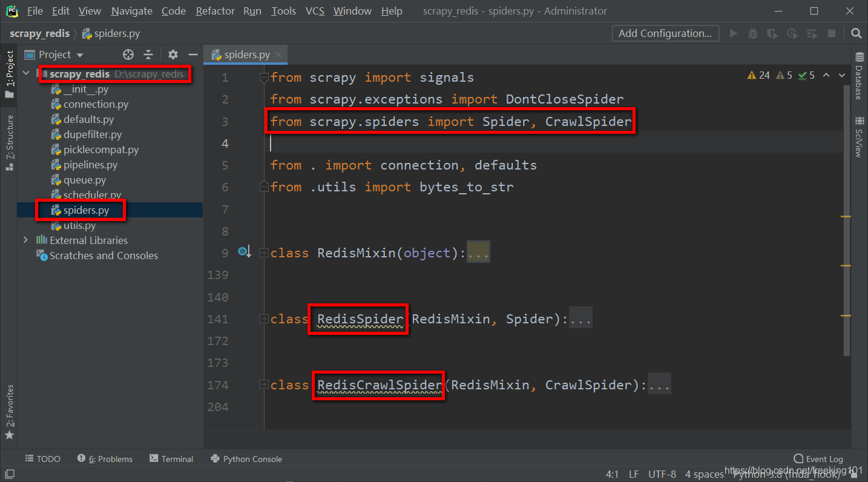
Task: Click the folded ellipsis after RedisMixin(object):
Action: (478, 253)
